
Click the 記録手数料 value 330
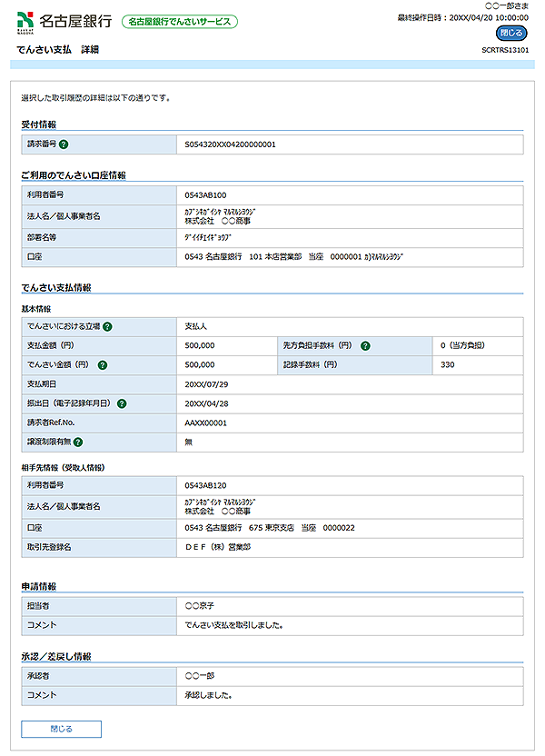pos(447,365)
